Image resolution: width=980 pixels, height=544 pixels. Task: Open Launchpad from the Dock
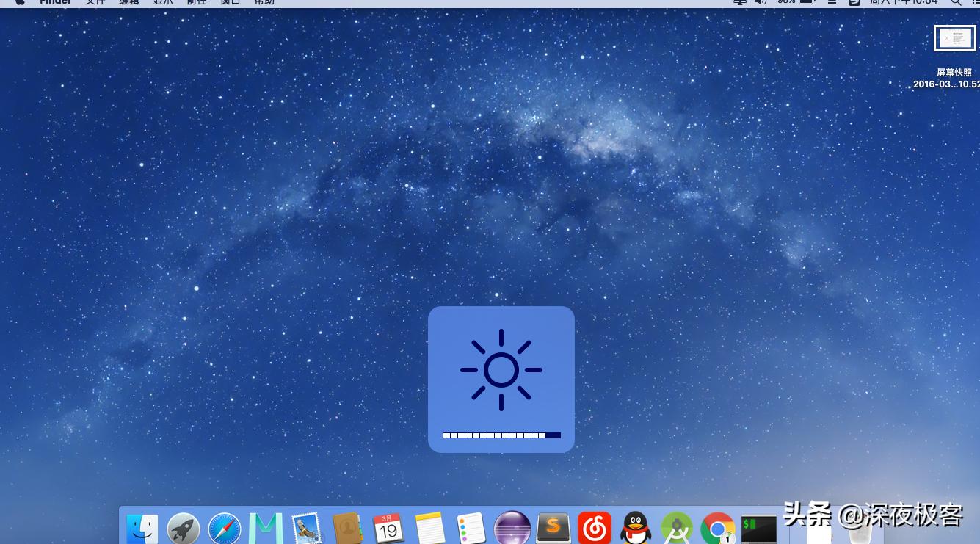183,528
